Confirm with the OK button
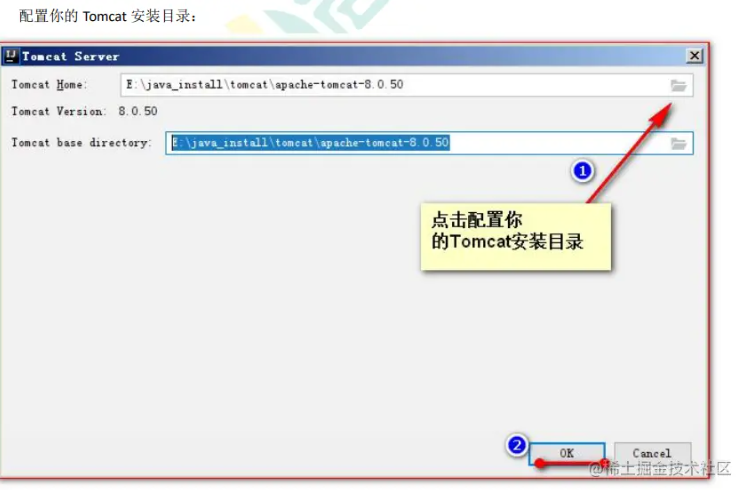743x490 pixels. coord(567,454)
